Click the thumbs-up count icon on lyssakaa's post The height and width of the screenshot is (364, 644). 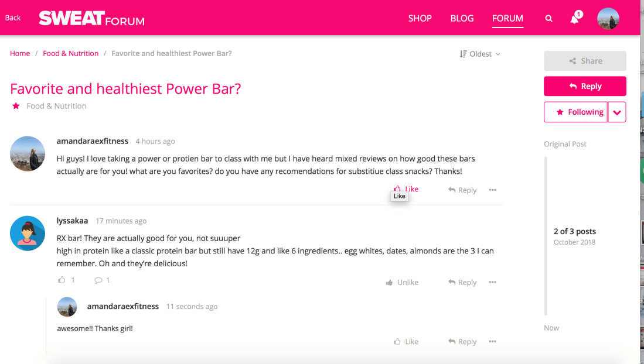[x=62, y=280]
